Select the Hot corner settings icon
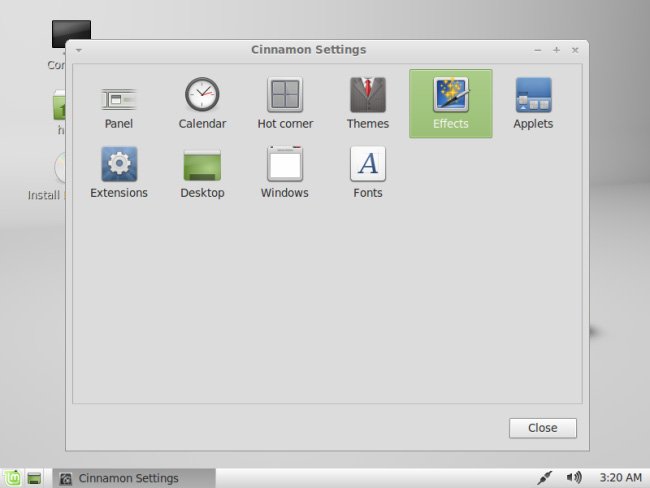Viewport: 650px width, 488px height. 285,95
